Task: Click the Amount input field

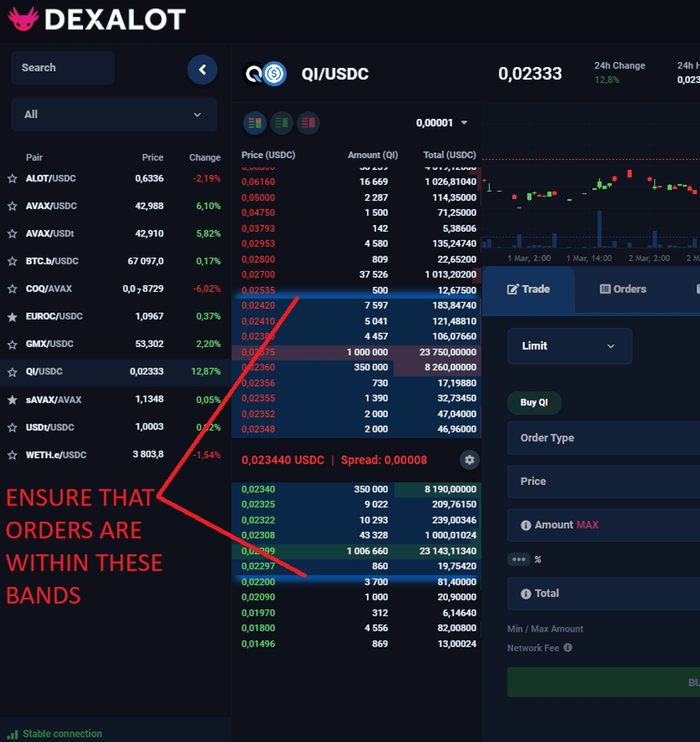Action: (603, 525)
